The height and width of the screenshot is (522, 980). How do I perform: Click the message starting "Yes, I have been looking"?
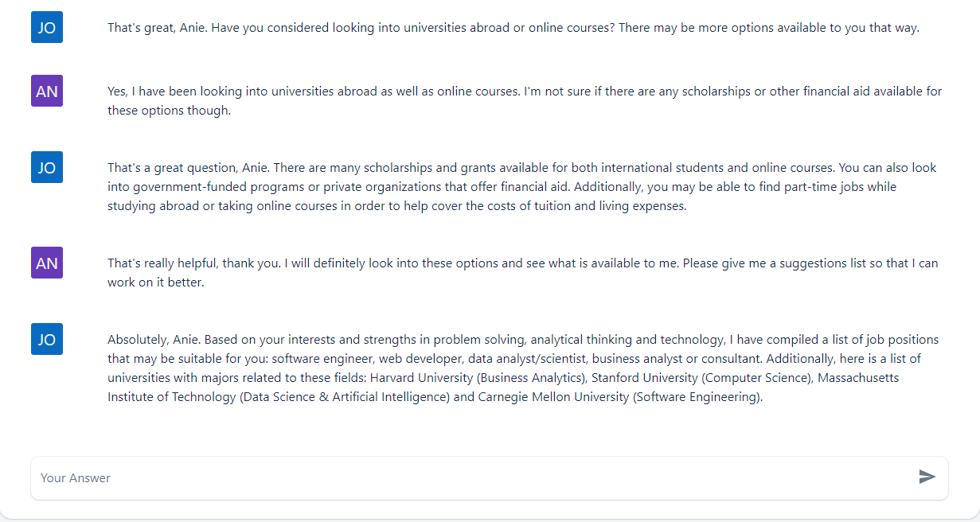pos(525,101)
